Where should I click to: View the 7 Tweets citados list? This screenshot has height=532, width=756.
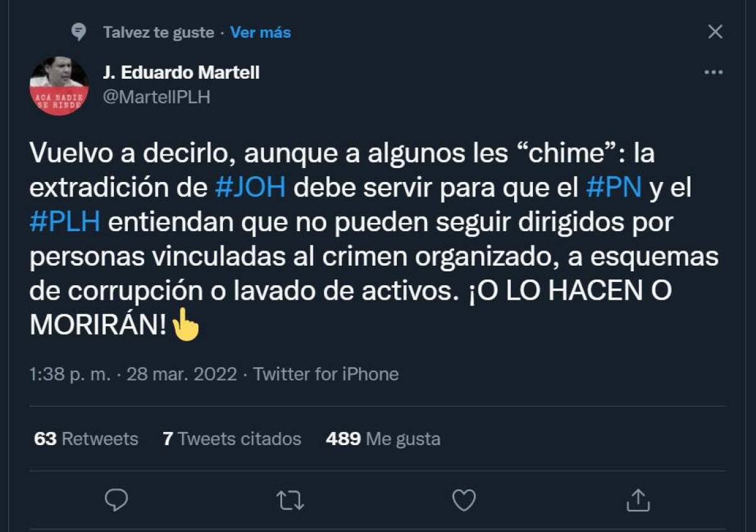pos(232,439)
